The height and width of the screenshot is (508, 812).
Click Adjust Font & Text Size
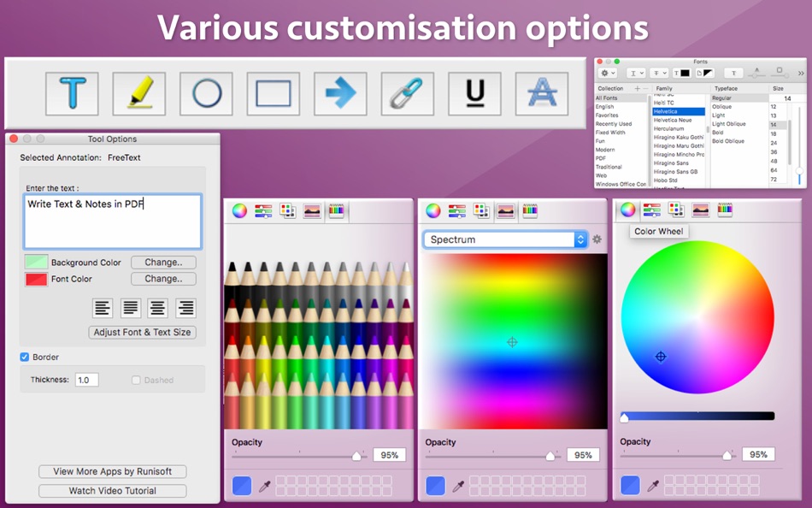pos(143,333)
